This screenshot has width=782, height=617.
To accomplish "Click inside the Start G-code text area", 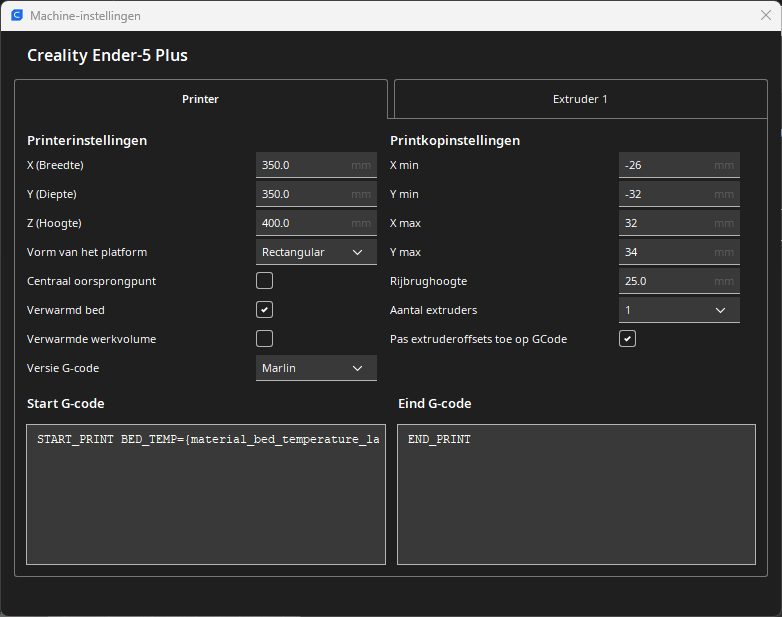I will [206, 494].
